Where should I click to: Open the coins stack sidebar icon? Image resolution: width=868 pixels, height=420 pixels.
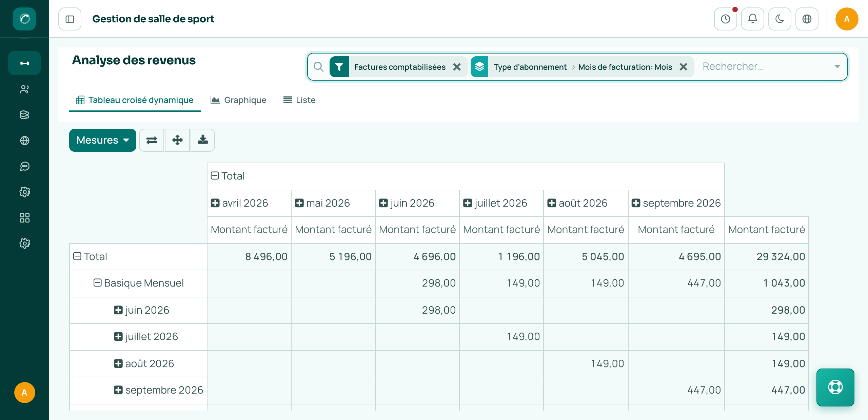24,115
